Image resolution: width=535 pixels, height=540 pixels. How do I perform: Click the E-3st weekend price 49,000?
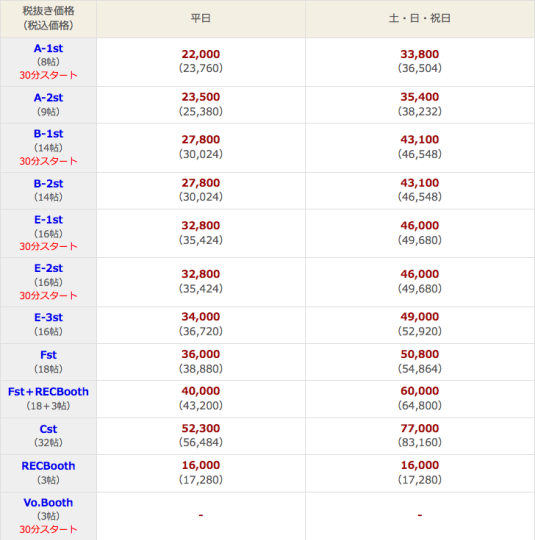pyautogui.click(x=420, y=316)
